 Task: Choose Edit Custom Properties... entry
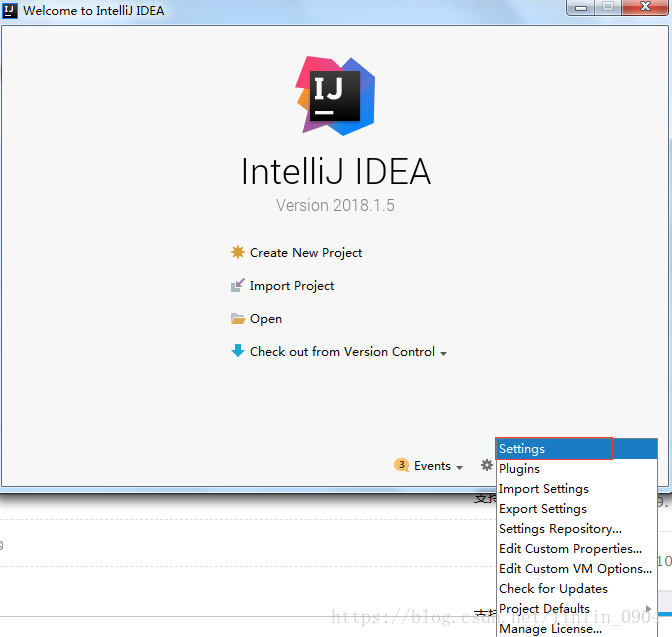576,549
